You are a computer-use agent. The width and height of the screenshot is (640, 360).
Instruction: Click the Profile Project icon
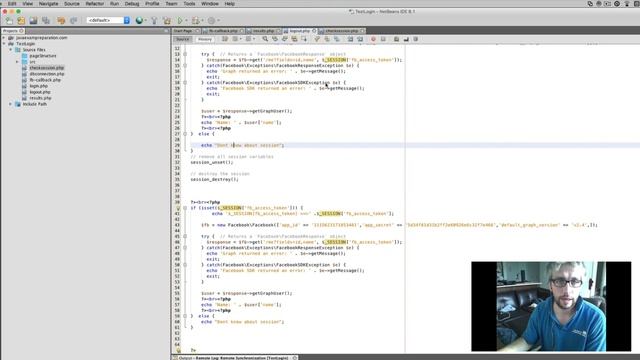[x=211, y=20]
